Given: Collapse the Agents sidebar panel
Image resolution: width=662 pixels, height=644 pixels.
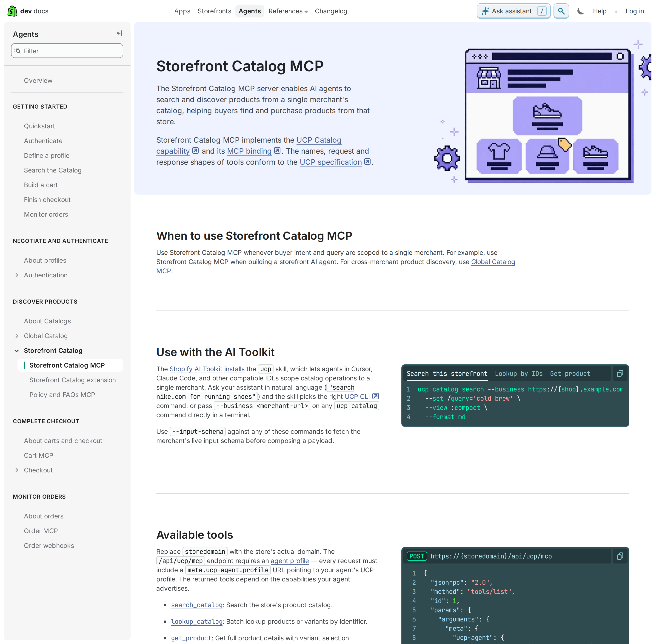Looking at the screenshot, I should (x=120, y=34).
